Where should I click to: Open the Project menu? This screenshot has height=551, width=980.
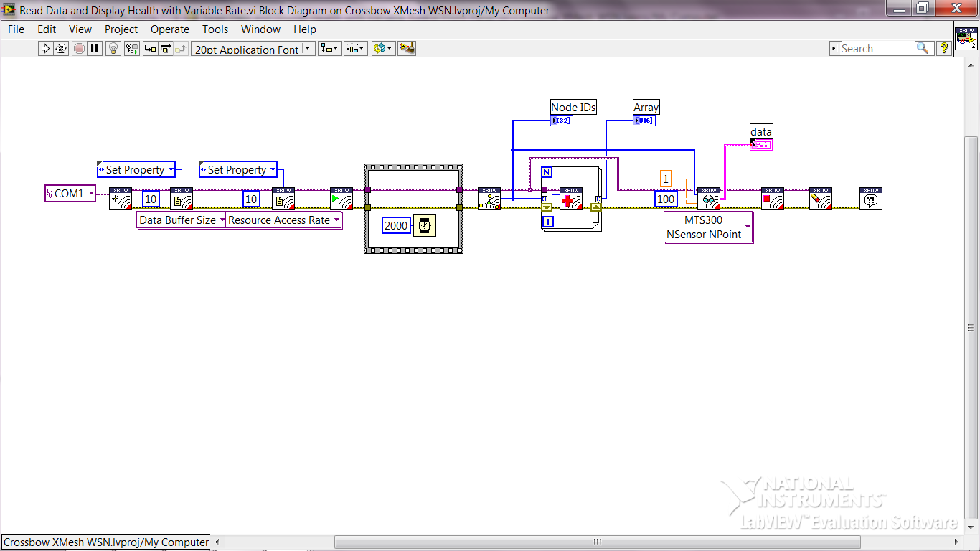pyautogui.click(x=121, y=29)
